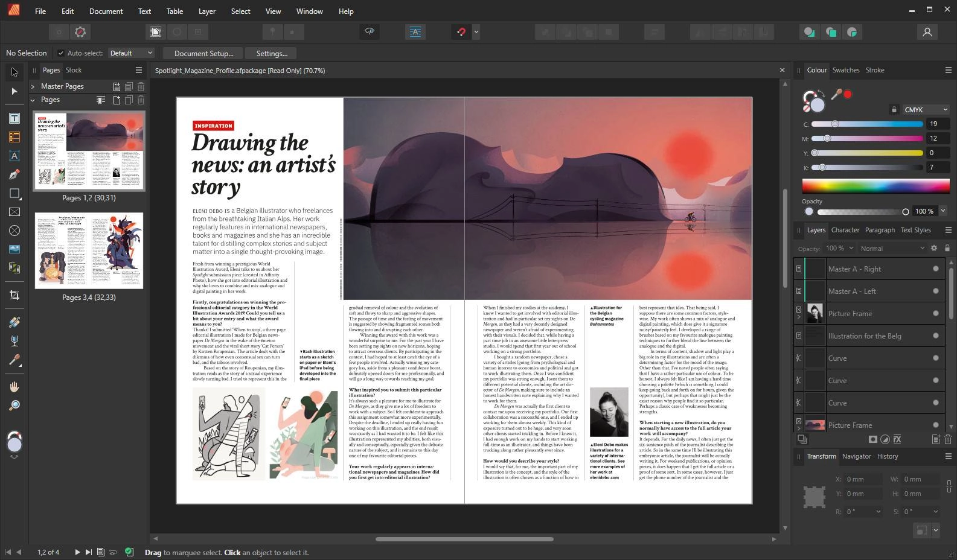Select the Colour Picker tool
The height and width of the screenshot is (560, 957).
(x=14, y=360)
